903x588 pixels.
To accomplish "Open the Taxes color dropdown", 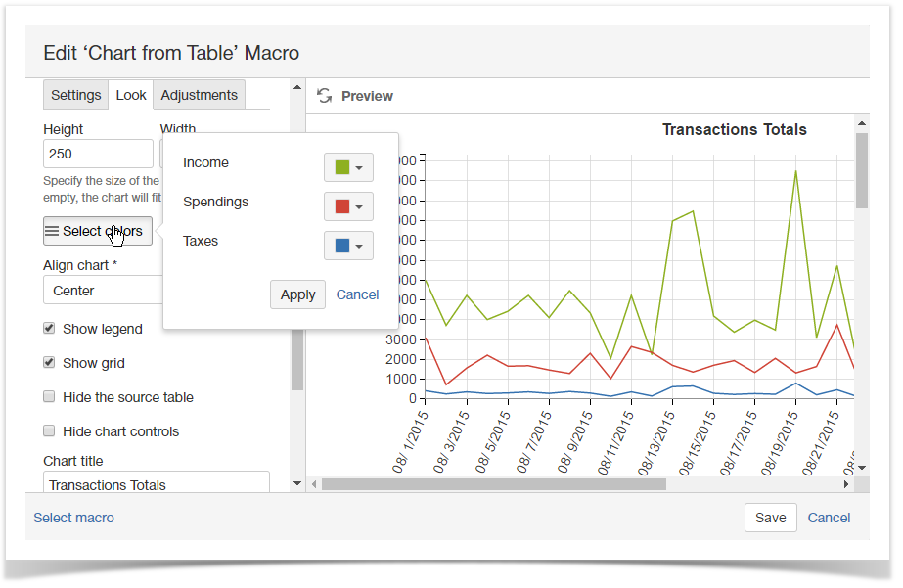I will pyautogui.click(x=360, y=245).
